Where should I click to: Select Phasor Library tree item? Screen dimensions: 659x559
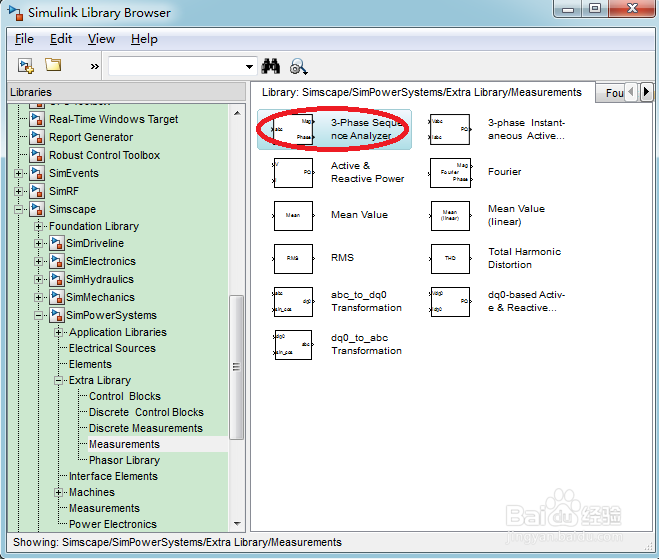coord(124,460)
